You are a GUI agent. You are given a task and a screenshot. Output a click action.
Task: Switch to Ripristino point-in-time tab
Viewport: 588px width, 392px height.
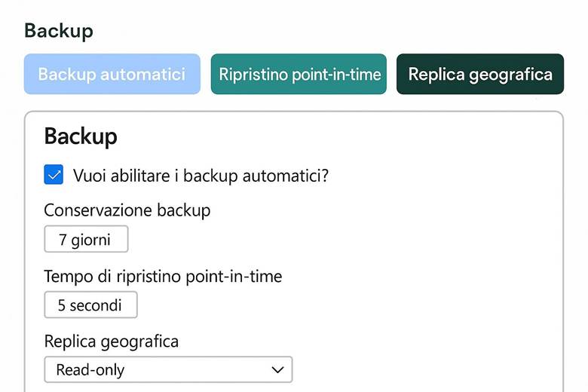(x=299, y=74)
